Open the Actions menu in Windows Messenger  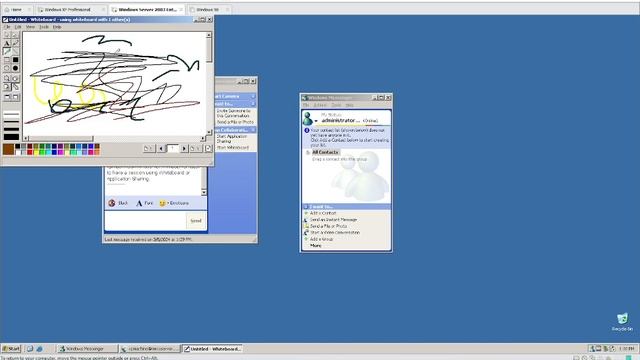click(x=320, y=105)
